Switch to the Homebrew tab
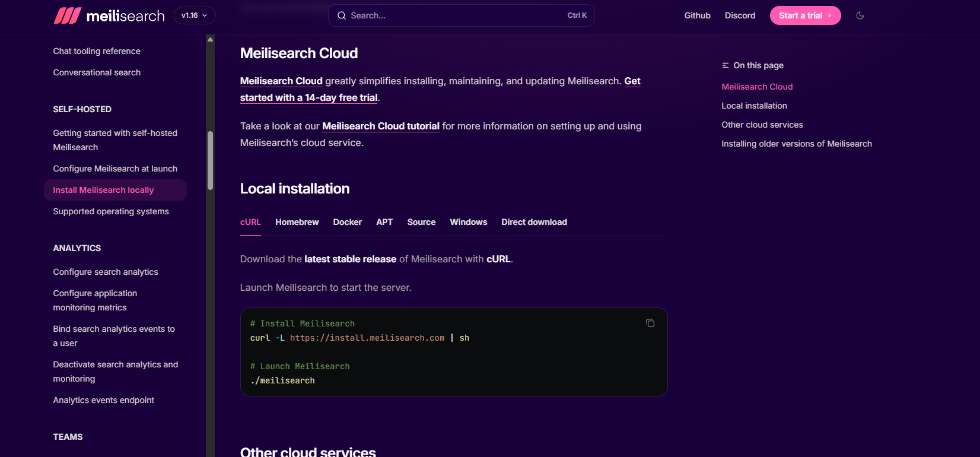The width and height of the screenshot is (980, 457). [297, 222]
